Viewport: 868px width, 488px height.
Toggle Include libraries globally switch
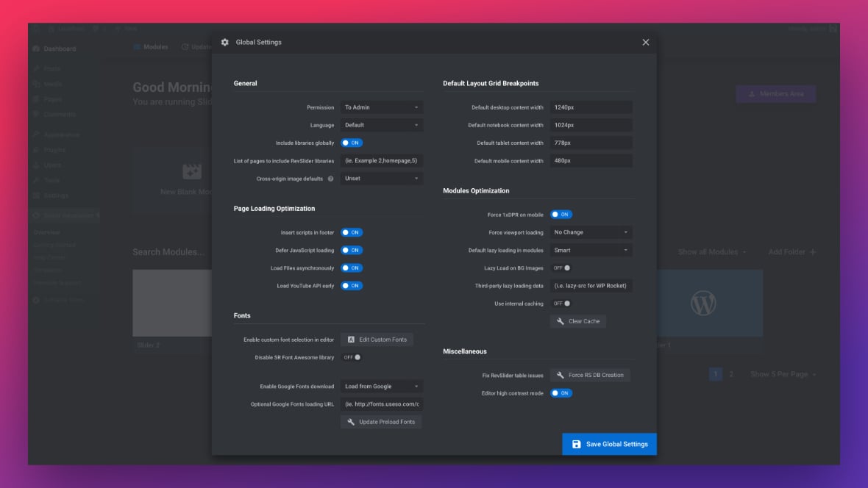[352, 143]
